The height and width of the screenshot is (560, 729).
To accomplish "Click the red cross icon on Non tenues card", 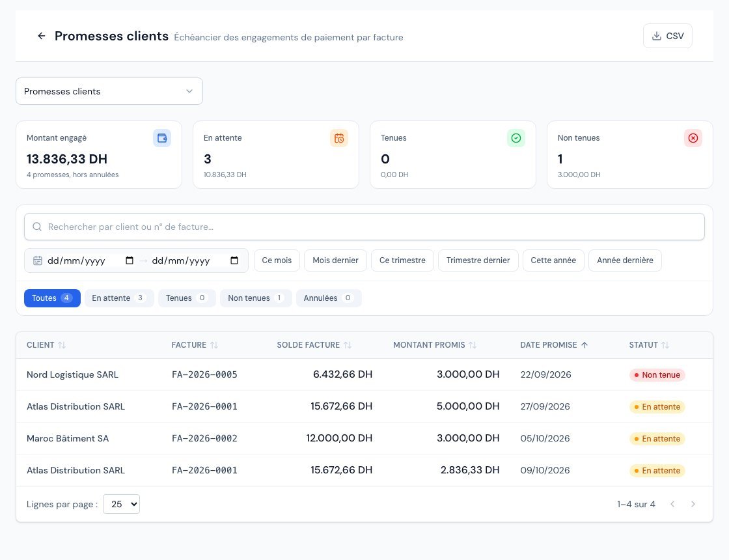I will pos(693,138).
